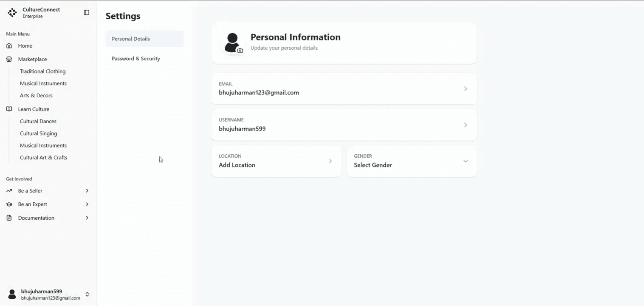Open email row chevron arrow
The width and height of the screenshot is (644, 306).
(x=466, y=89)
